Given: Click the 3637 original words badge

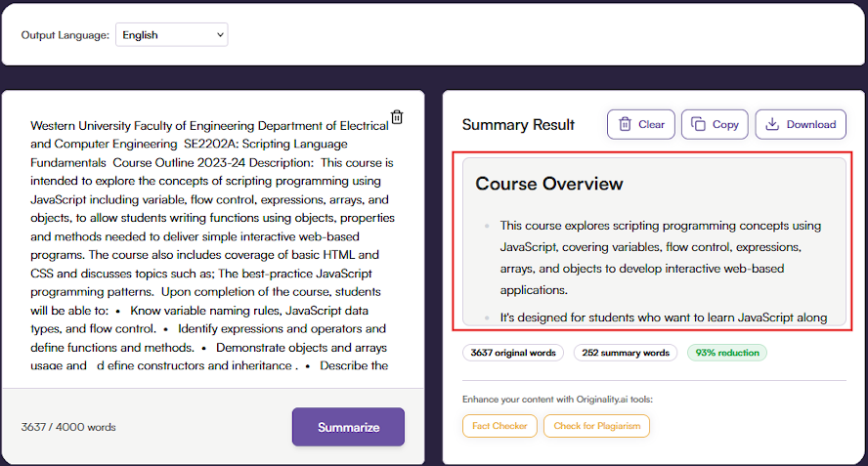Looking at the screenshot, I should tap(513, 353).
